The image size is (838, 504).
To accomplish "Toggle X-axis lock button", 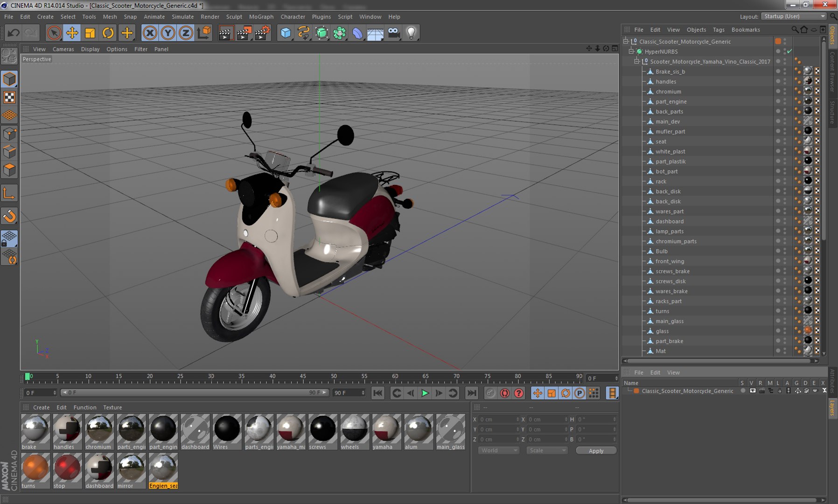I will tap(150, 33).
